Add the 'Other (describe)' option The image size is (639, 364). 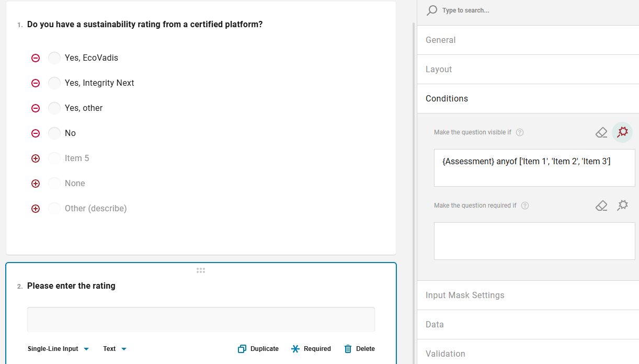coord(36,209)
